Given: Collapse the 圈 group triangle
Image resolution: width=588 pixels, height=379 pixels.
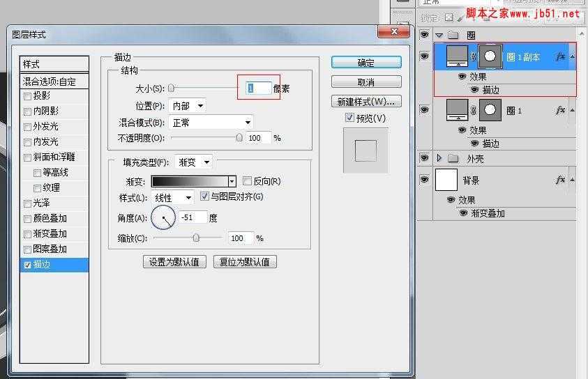Looking at the screenshot, I should (x=439, y=36).
